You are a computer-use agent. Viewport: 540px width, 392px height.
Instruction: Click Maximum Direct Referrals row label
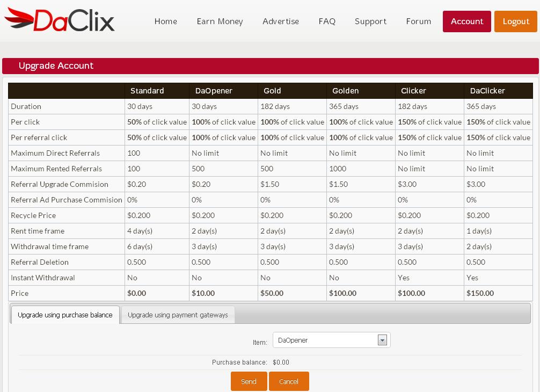click(x=55, y=153)
